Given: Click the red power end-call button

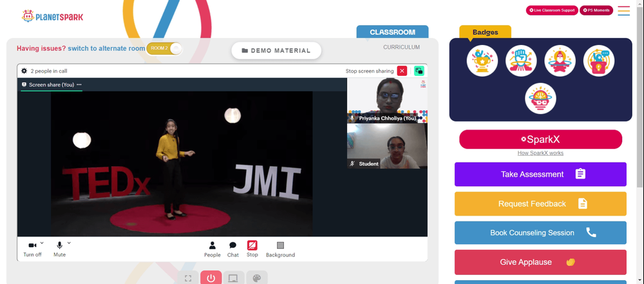Looking at the screenshot, I should pyautogui.click(x=211, y=278).
